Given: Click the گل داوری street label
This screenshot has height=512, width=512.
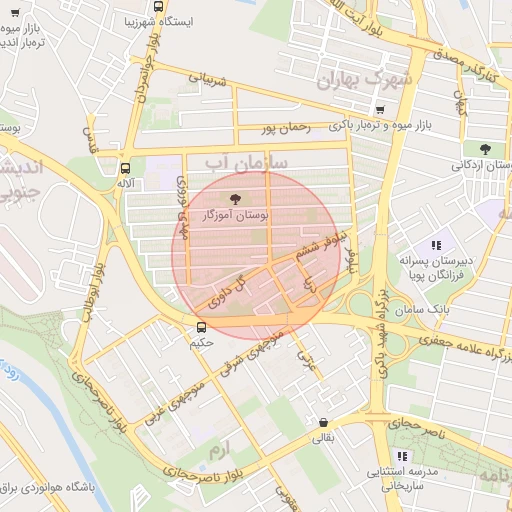Looking at the screenshot, I should click(x=227, y=293).
